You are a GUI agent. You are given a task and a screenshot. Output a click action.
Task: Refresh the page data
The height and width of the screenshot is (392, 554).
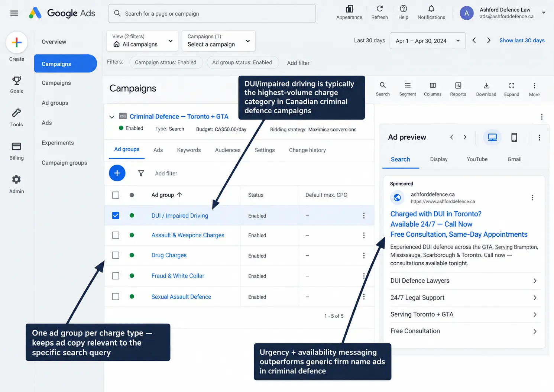379,12
